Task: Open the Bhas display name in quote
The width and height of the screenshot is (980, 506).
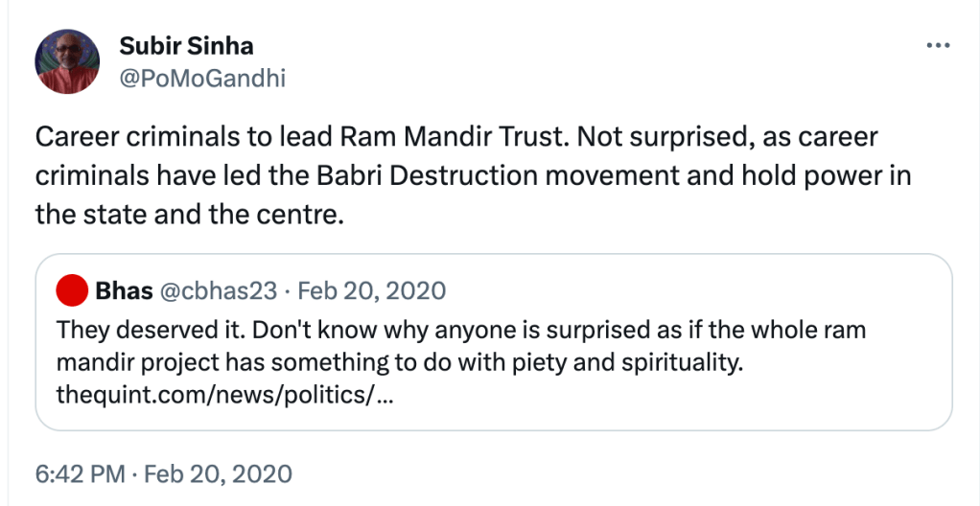Action: tap(125, 289)
